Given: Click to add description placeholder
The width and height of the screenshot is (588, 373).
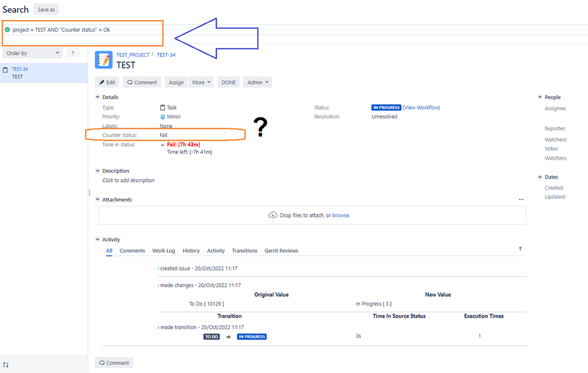Looking at the screenshot, I should pyautogui.click(x=128, y=180).
